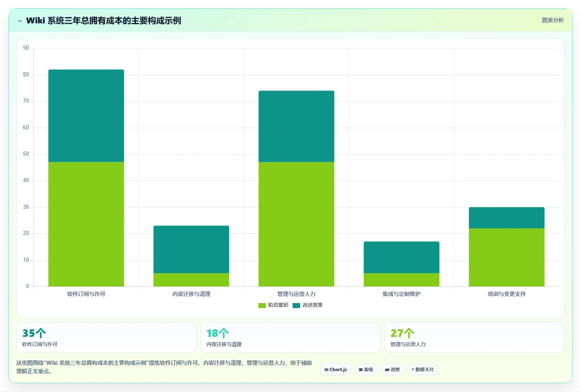Click the Chart.js tag
The height and width of the screenshot is (392, 581).
tap(336, 369)
